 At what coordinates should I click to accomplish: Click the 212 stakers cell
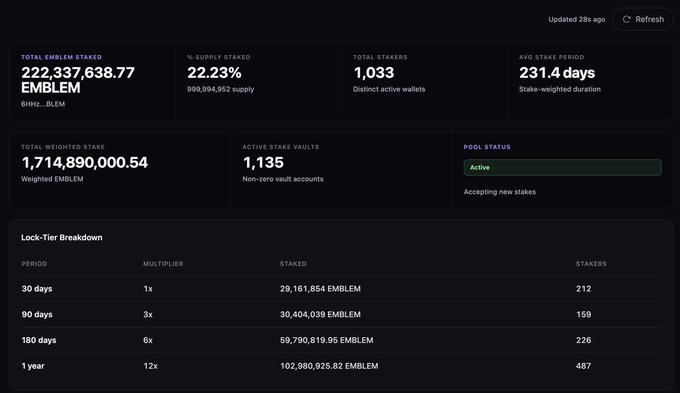click(x=583, y=289)
